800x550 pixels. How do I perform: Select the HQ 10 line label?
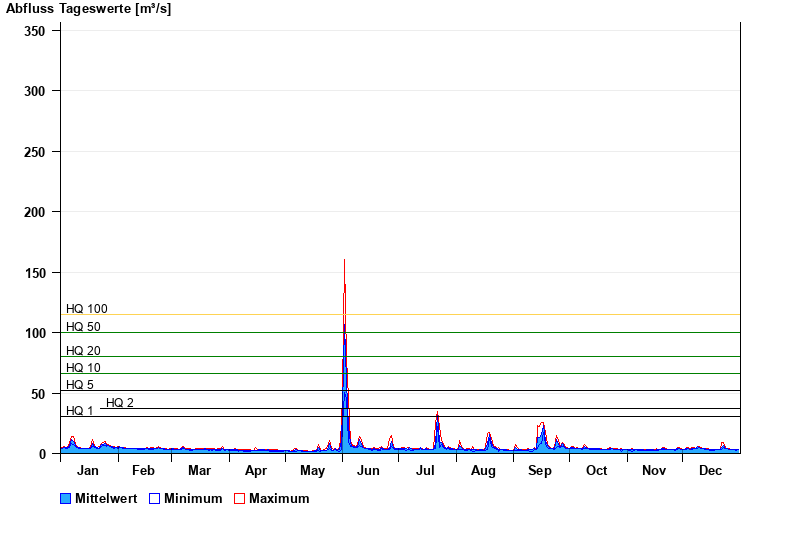coord(83,368)
